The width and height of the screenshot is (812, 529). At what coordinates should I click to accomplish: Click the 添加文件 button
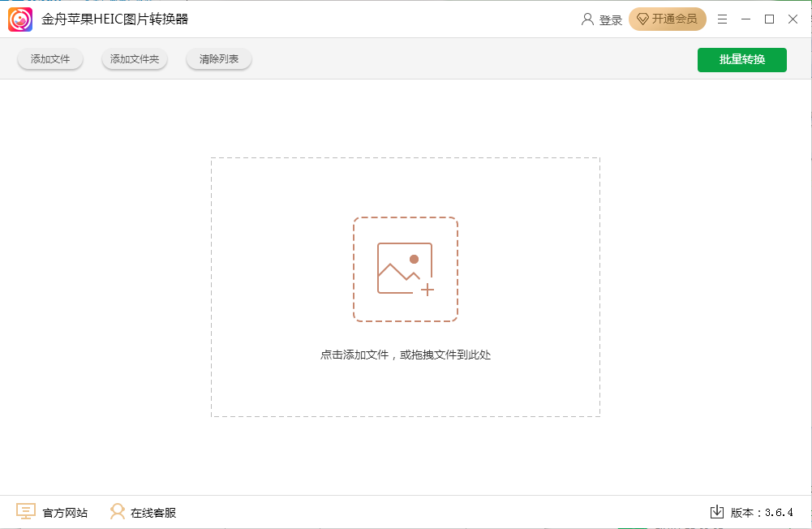pos(50,59)
